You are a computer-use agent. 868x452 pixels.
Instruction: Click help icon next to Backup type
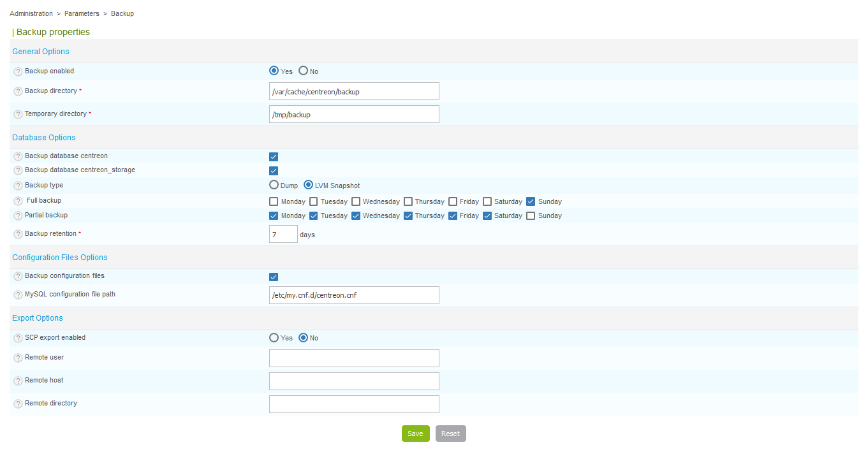tap(18, 186)
